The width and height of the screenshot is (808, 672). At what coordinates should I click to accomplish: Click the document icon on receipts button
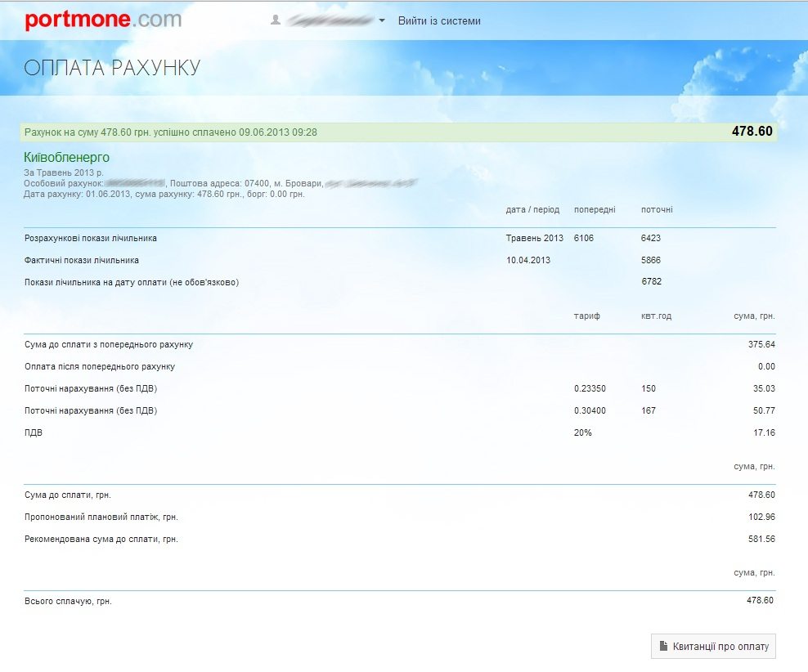(x=664, y=646)
